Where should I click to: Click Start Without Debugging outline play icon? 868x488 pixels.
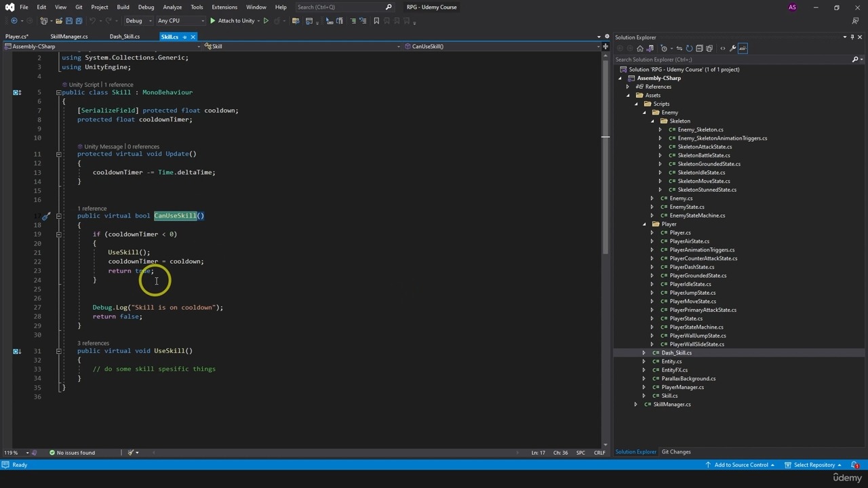(x=266, y=21)
